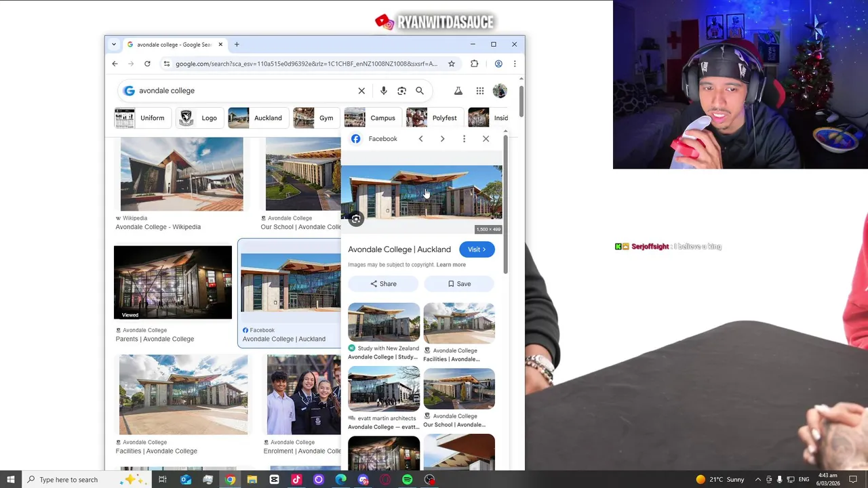The image size is (868, 488).
Task: Select Wikipedia building image thumbnail
Action: click(182, 174)
